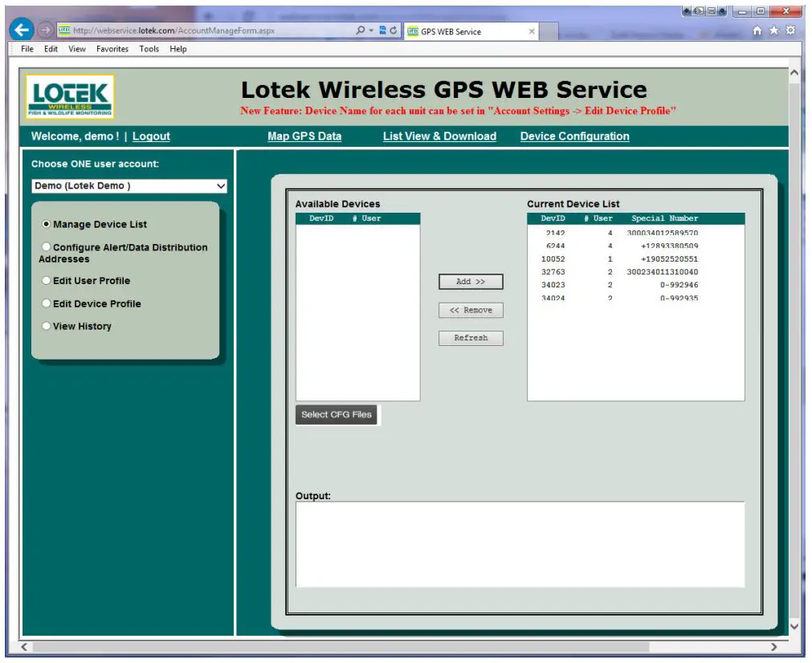Open Map GPS Data page
This screenshot has height=663, width=812.
pyautogui.click(x=304, y=136)
